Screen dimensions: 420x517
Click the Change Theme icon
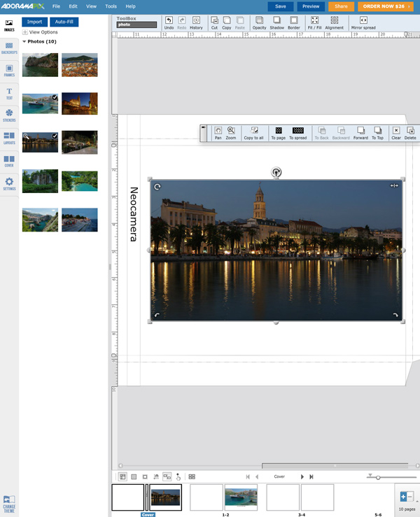click(9, 504)
